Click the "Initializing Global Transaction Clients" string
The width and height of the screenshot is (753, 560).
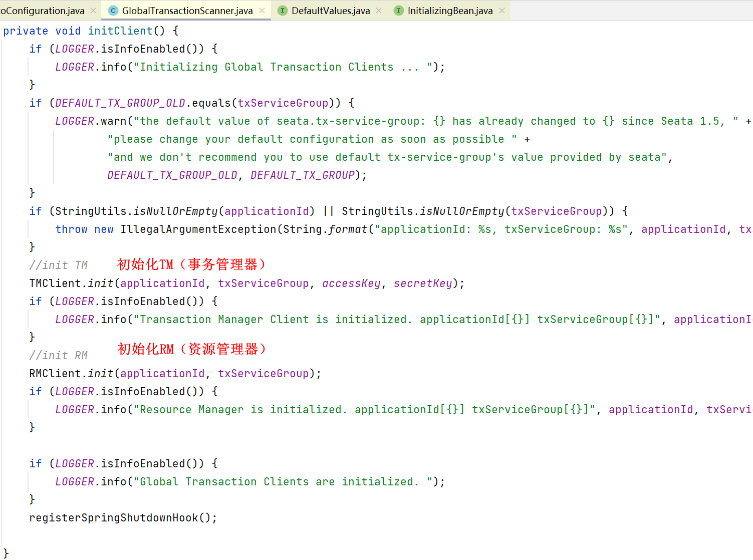(283, 67)
